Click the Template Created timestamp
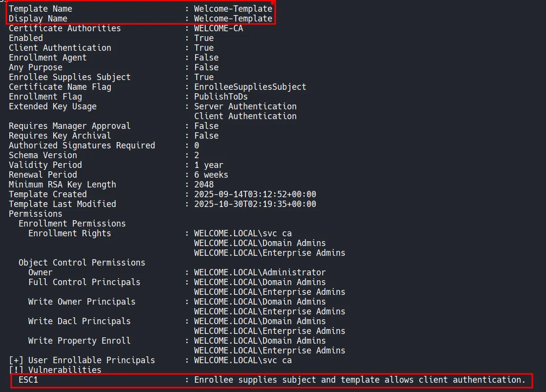The image size is (546, 392). tap(255, 194)
